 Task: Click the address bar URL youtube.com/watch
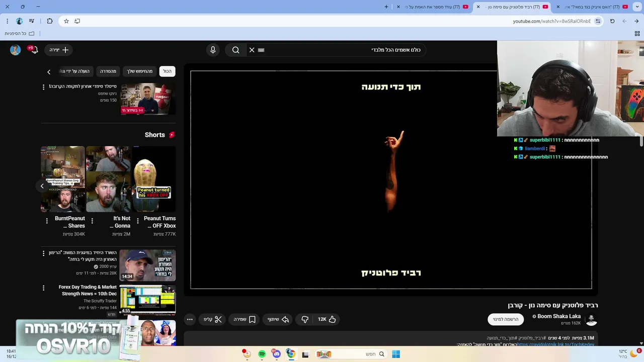coord(552,21)
